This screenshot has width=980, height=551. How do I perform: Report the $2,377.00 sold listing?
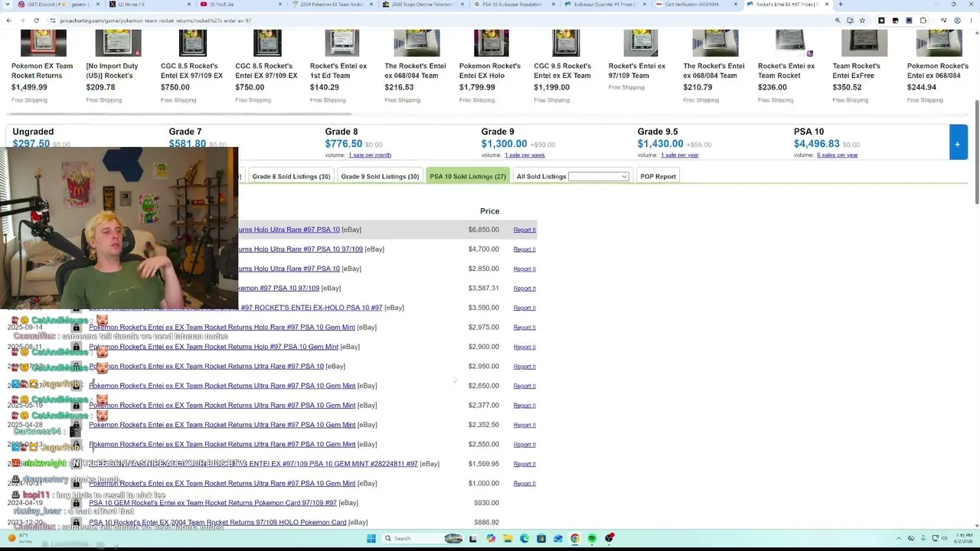(524, 406)
